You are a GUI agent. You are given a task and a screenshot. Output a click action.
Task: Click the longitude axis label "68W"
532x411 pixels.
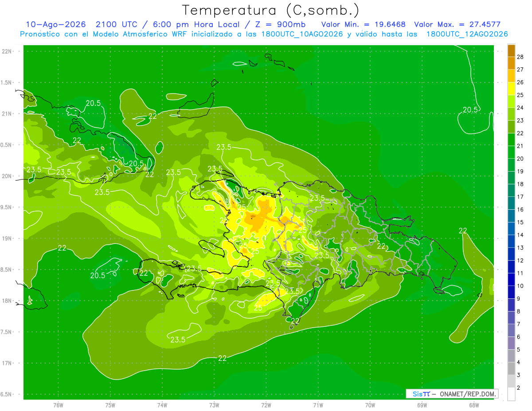coord(474,405)
